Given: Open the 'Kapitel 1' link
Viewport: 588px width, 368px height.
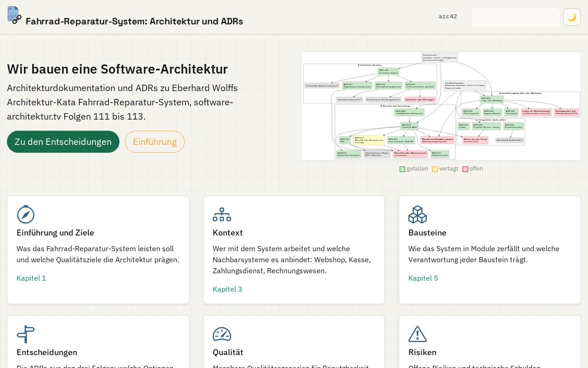Looking at the screenshot, I should click(x=31, y=278).
